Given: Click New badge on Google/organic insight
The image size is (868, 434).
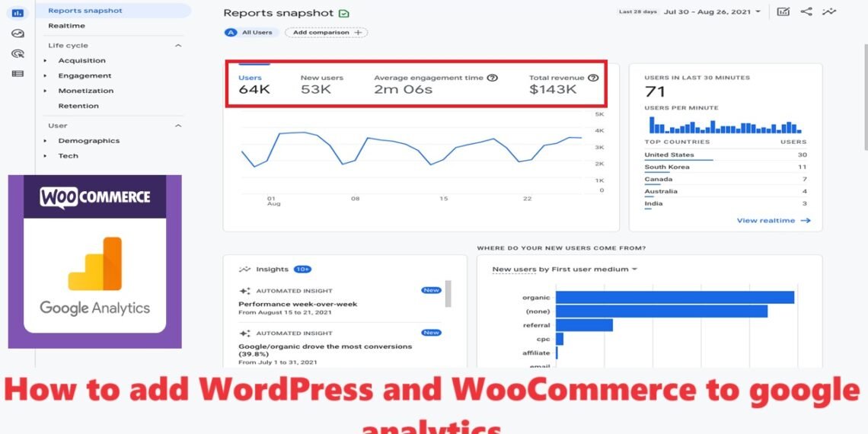Looking at the screenshot, I should click(431, 333).
